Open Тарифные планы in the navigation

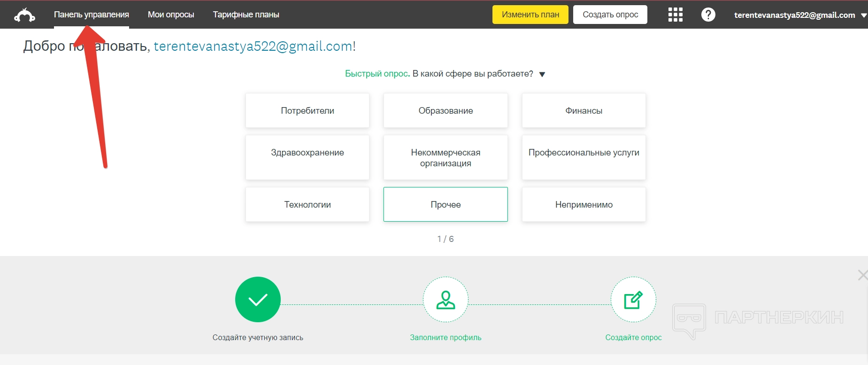point(246,15)
